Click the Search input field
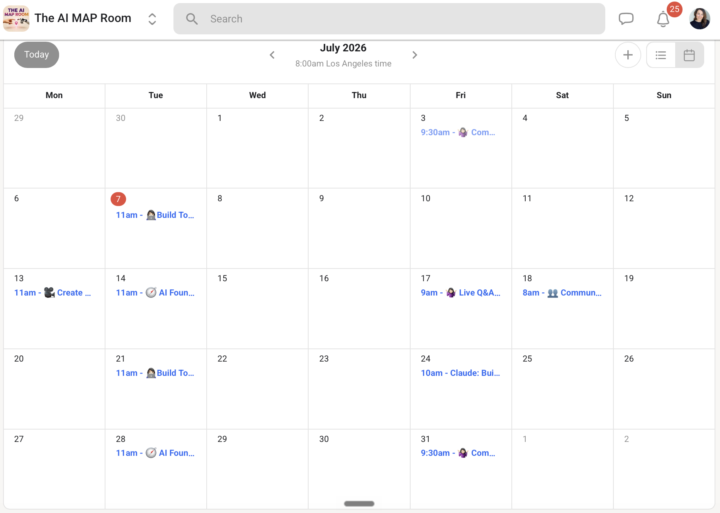 389,19
